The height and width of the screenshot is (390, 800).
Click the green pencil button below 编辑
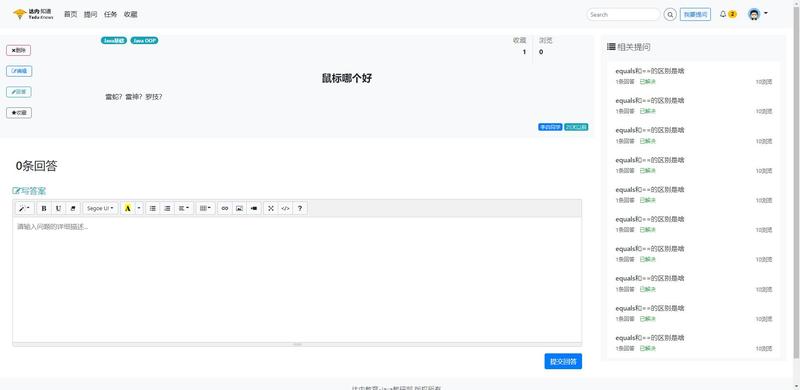(19, 92)
